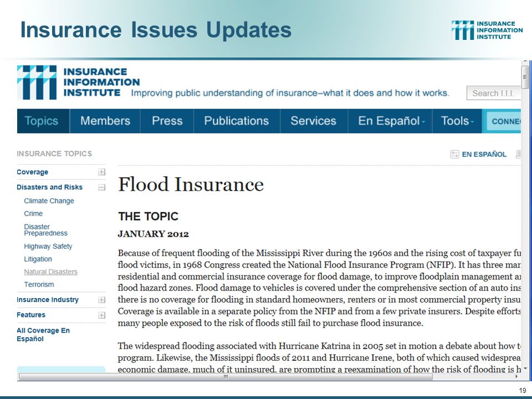Click the horizontal scrollbar thumb

[x=226, y=377]
